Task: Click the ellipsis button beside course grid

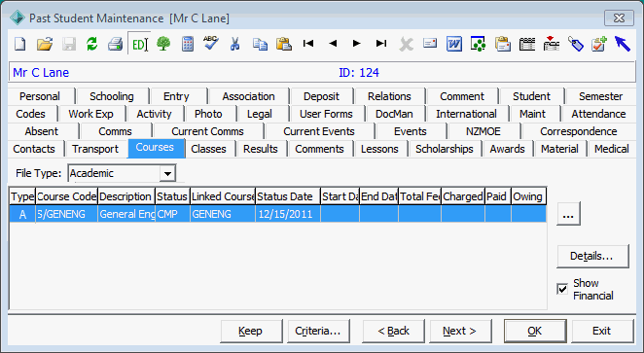Action: pos(568,213)
